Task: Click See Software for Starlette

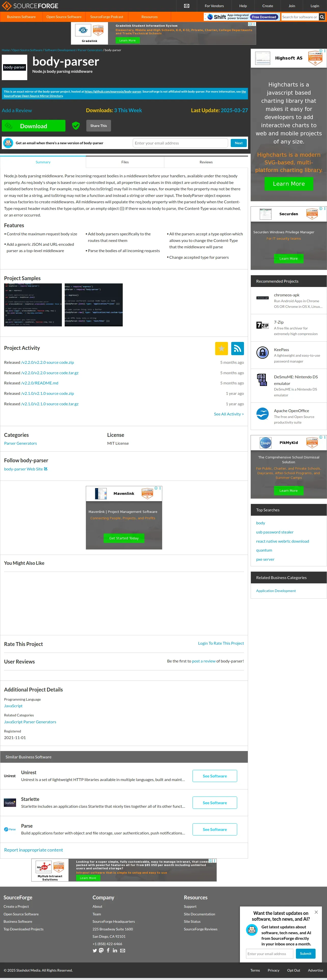Action: (x=215, y=803)
